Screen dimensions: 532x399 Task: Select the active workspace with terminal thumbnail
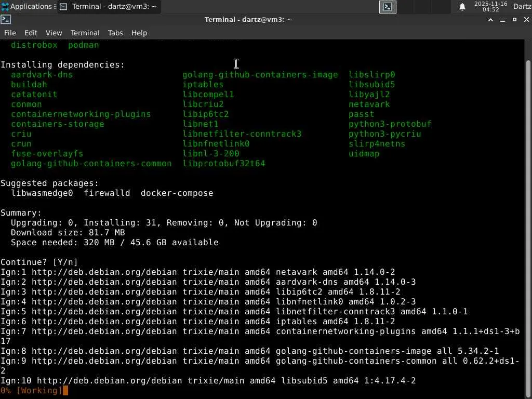(x=388, y=7)
